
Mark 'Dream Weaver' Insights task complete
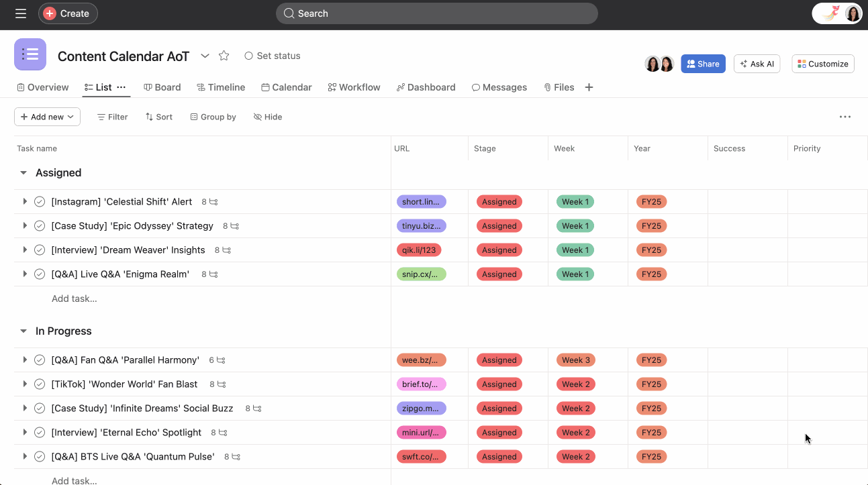tap(40, 250)
